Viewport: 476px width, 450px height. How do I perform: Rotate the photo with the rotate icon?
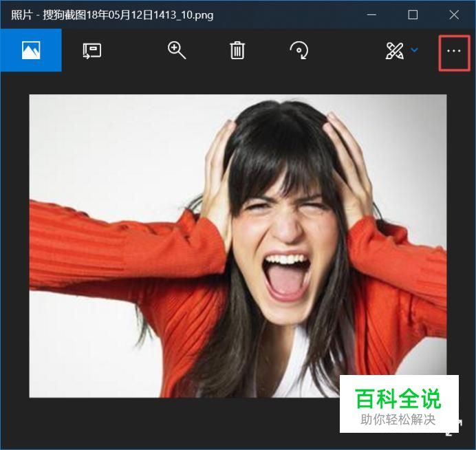(x=299, y=50)
